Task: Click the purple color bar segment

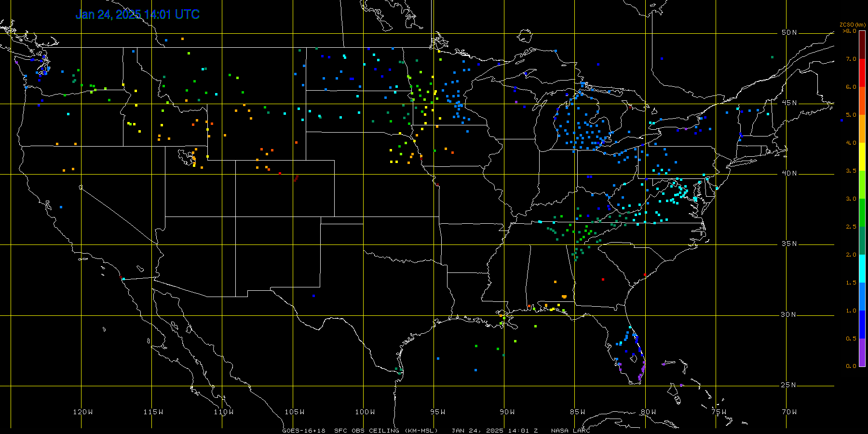Action: [862, 353]
